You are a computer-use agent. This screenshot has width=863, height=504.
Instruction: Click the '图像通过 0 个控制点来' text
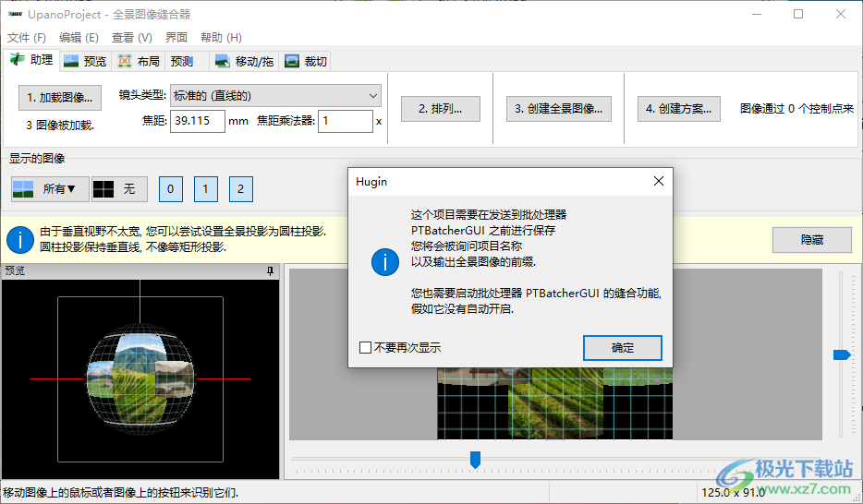(x=796, y=109)
